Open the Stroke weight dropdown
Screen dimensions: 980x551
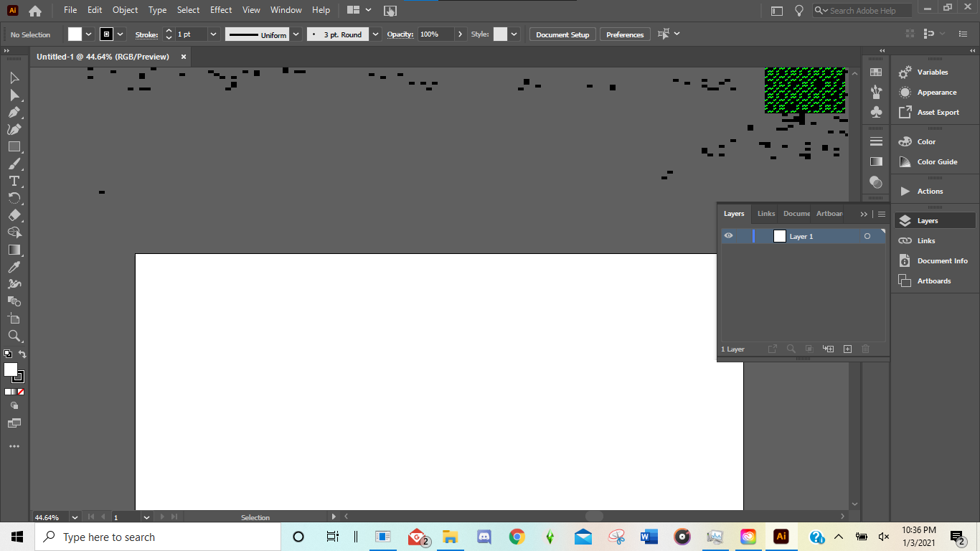pyautogui.click(x=213, y=34)
